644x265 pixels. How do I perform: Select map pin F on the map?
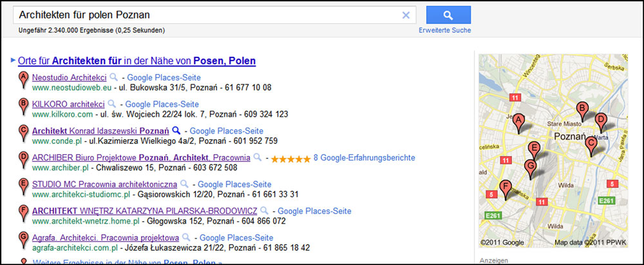506,188
